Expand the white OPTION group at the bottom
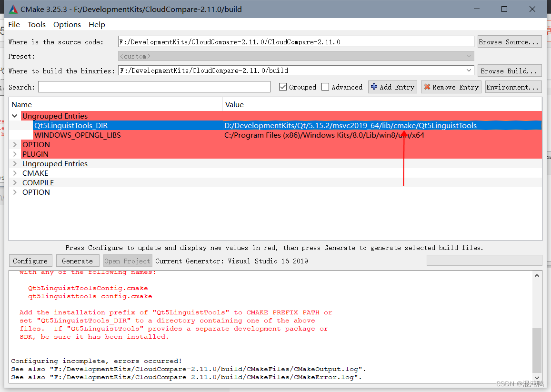The image size is (551, 392). click(15, 192)
